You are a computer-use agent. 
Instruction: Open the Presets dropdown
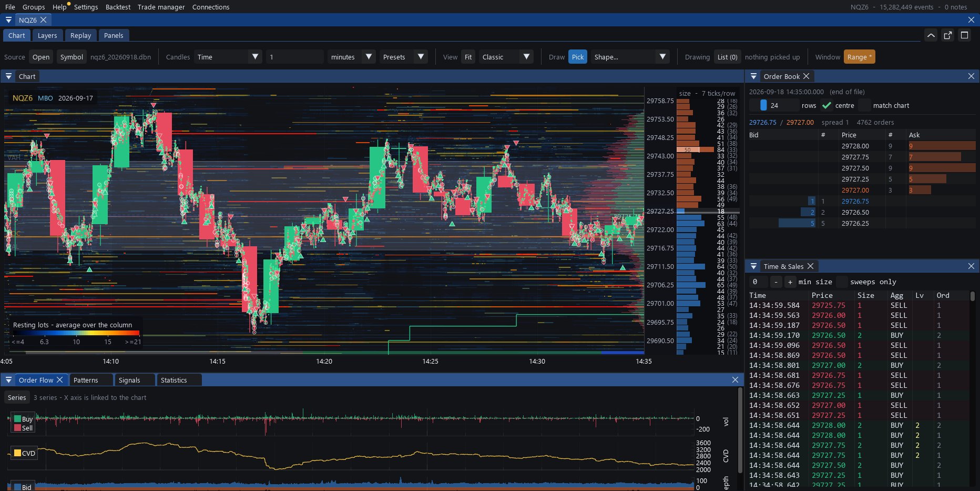pyautogui.click(x=403, y=57)
